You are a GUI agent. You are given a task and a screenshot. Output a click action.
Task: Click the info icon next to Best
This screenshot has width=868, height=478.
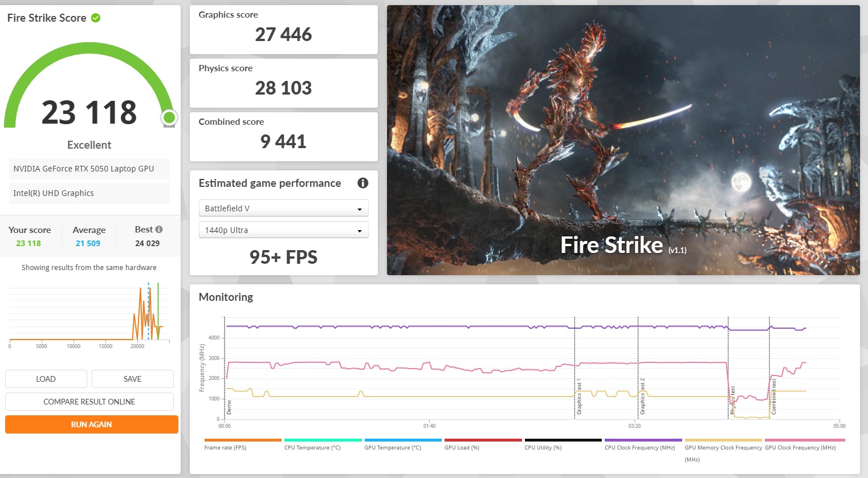(159, 229)
